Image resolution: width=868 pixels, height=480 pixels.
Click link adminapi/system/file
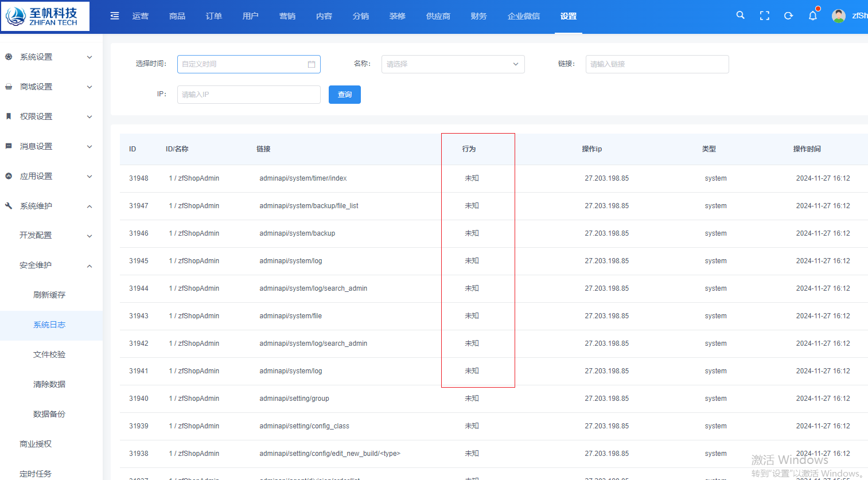(291, 316)
